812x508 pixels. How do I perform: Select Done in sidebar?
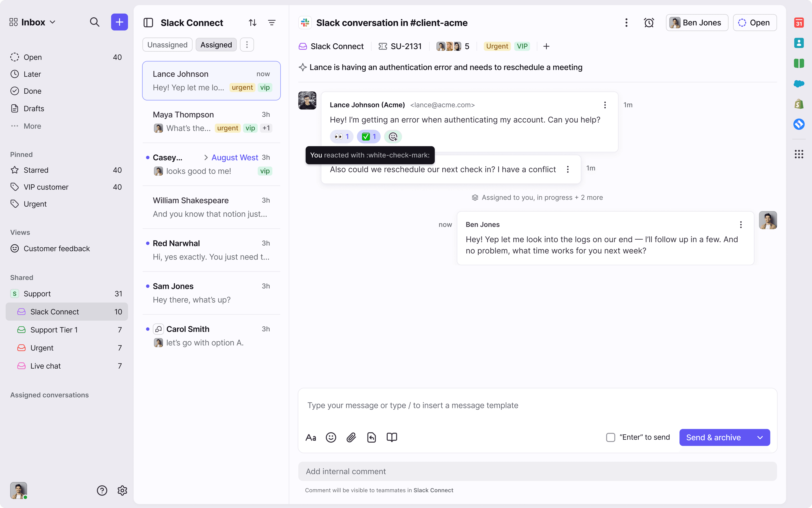(x=66, y=91)
